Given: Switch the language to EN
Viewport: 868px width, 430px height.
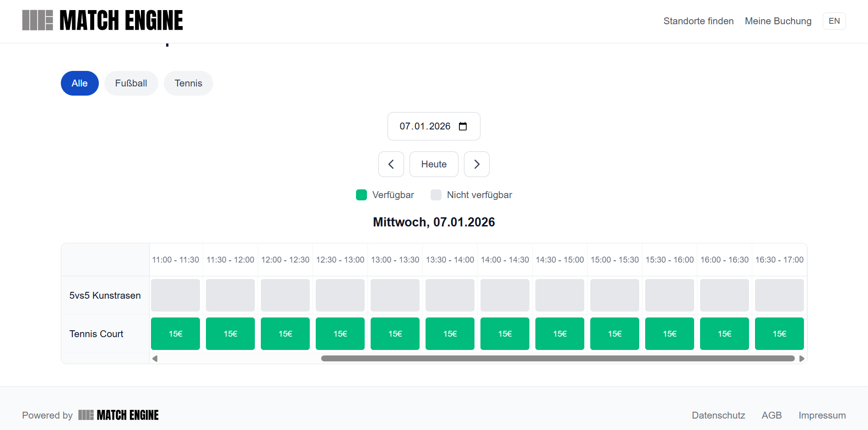Looking at the screenshot, I should (x=834, y=21).
